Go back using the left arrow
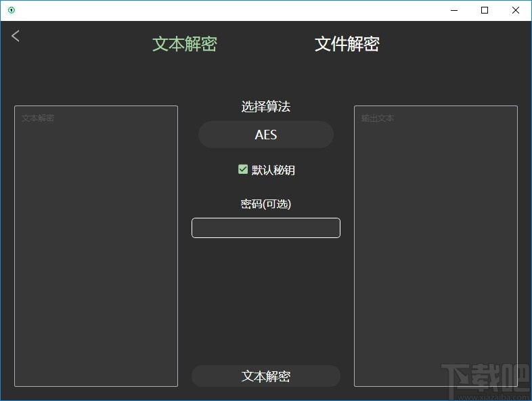The image size is (532, 401). 16,36
